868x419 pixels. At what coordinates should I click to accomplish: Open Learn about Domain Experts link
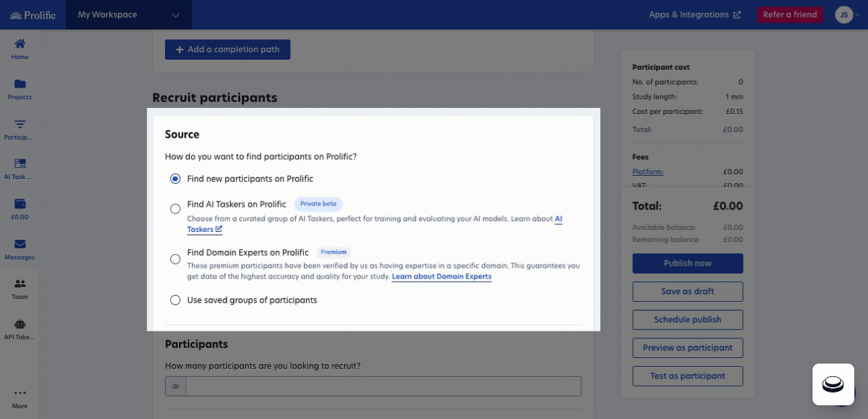[441, 277]
